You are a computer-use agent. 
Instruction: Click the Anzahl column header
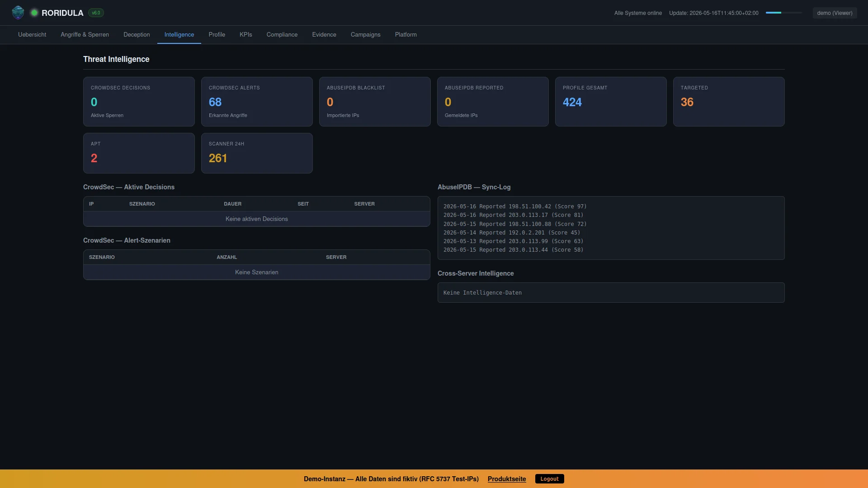point(226,257)
